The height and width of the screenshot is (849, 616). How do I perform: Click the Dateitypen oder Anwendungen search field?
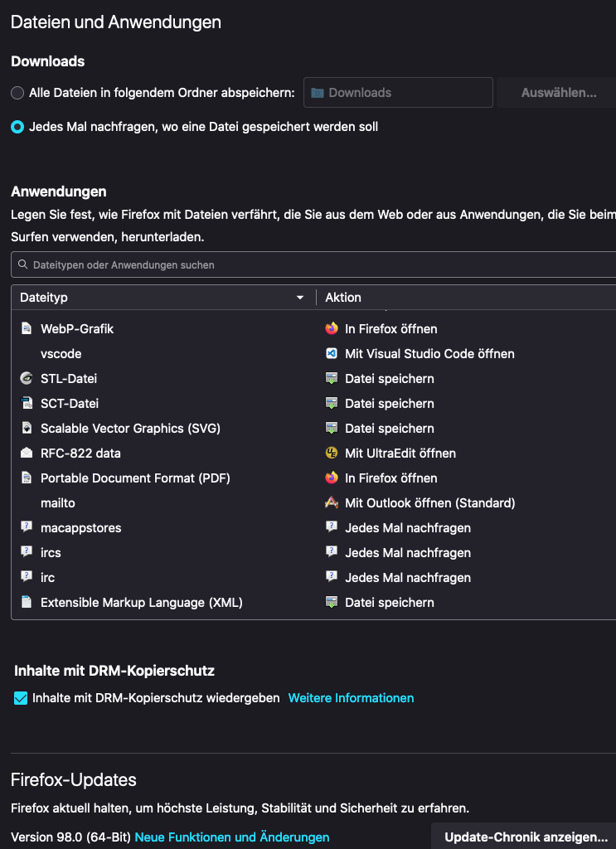click(x=315, y=265)
